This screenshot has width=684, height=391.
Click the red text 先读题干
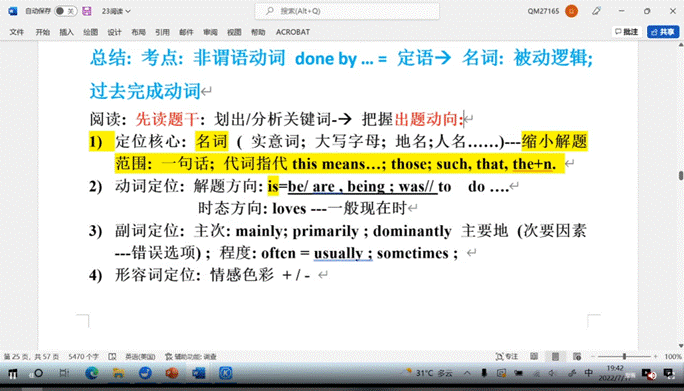tap(167, 119)
